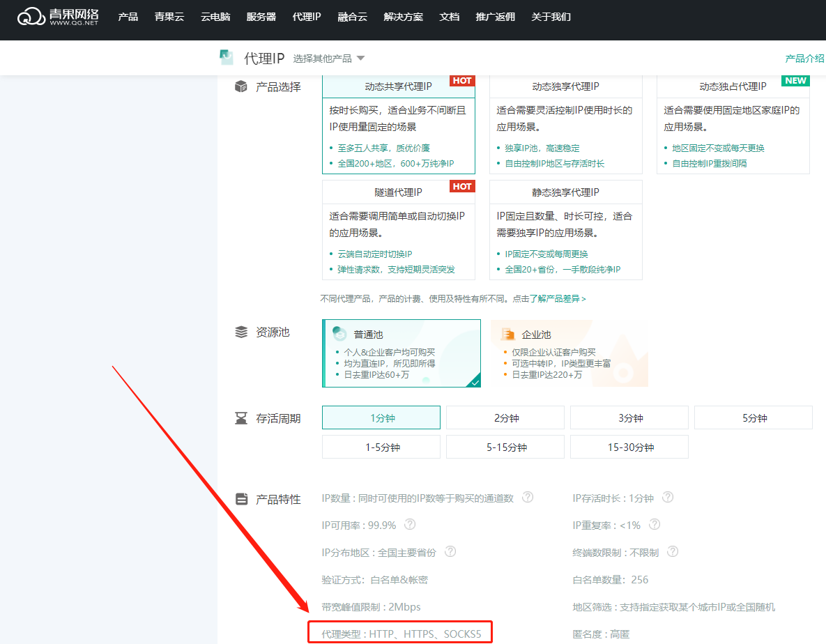Select 1-5分钟 survival period
826x644 pixels.
click(x=381, y=447)
